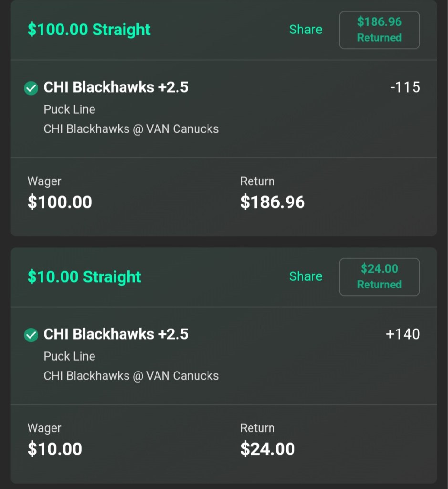
Task: Open the matchup text in the -115 bet
Action: tap(131, 129)
